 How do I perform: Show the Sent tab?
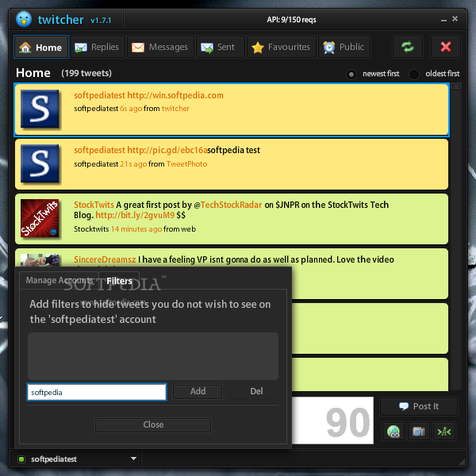tap(220, 47)
